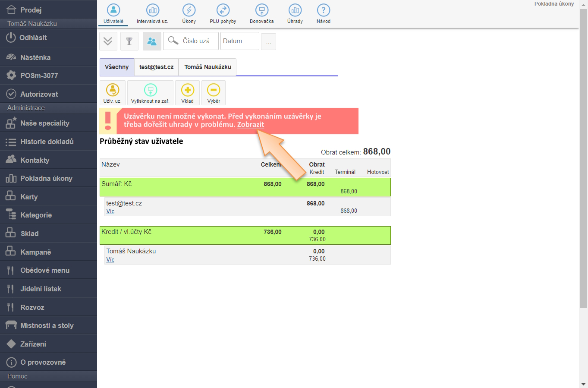Click Odhlásit in the sidebar
This screenshot has height=388, width=588.
tap(33, 38)
